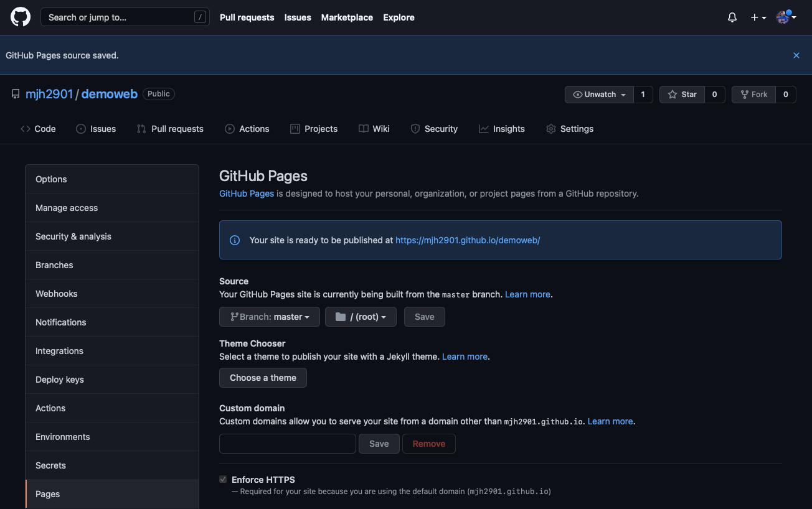Go to Pull requests in the top navigation

pyautogui.click(x=247, y=17)
